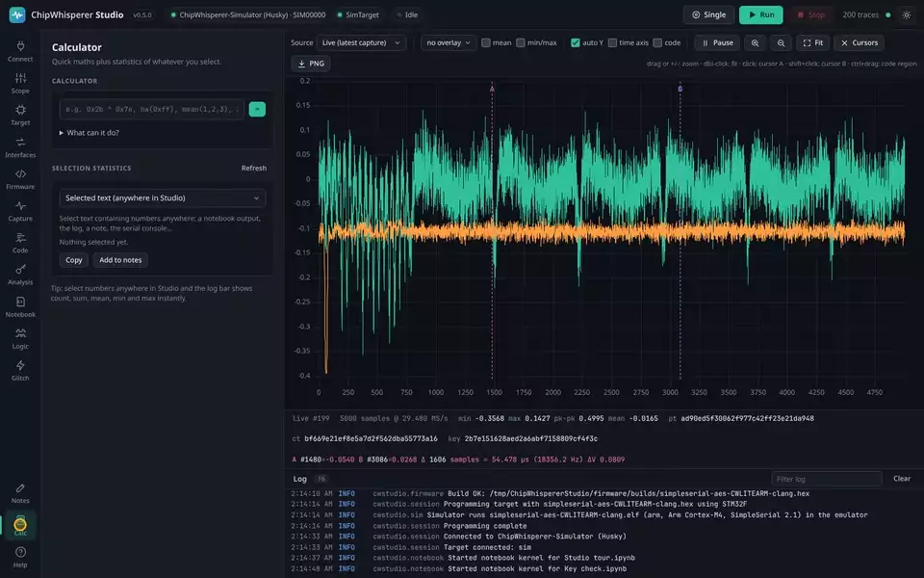
Task: Expand the What can it do? section
Action: pyautogui.click(x=89, y=133)
